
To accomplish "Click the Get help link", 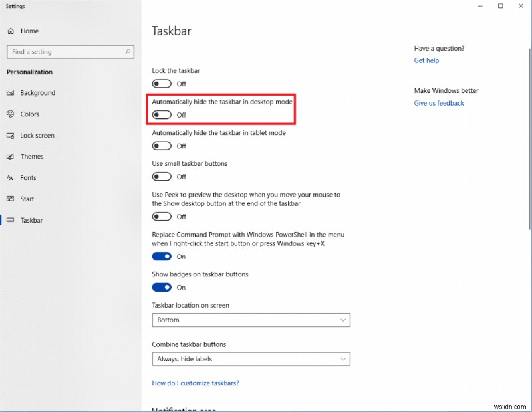I will point(426,60).
